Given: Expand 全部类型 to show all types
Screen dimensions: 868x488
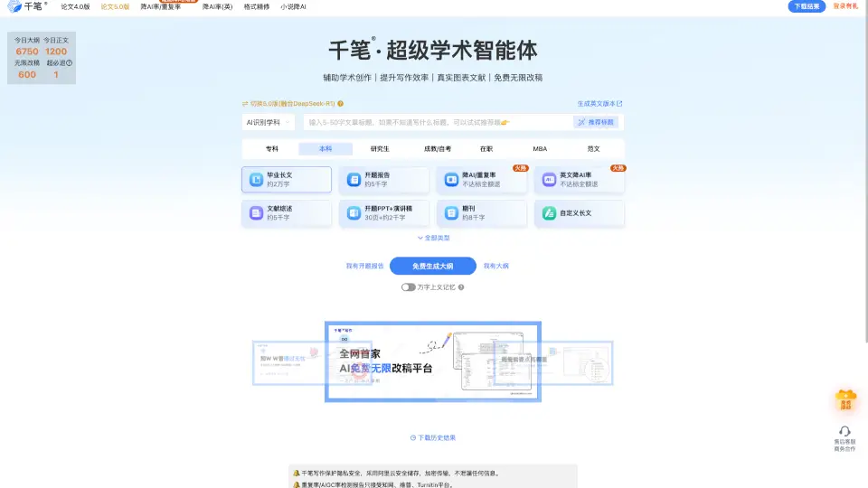Looking at the screenshot, I should tap(433, 238).
